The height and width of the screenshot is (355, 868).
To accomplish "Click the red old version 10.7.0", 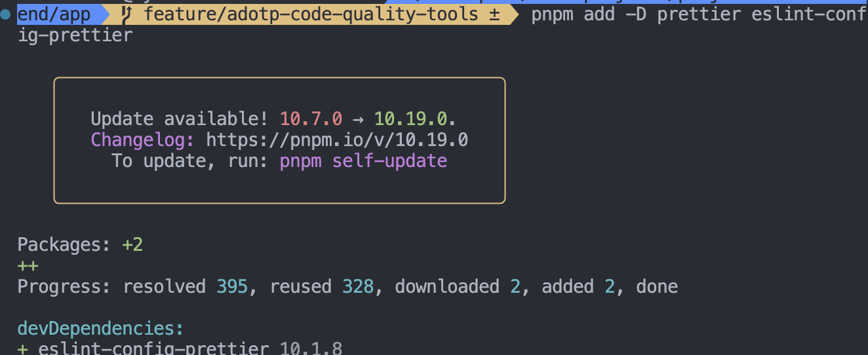I will (x=311, y=119).
